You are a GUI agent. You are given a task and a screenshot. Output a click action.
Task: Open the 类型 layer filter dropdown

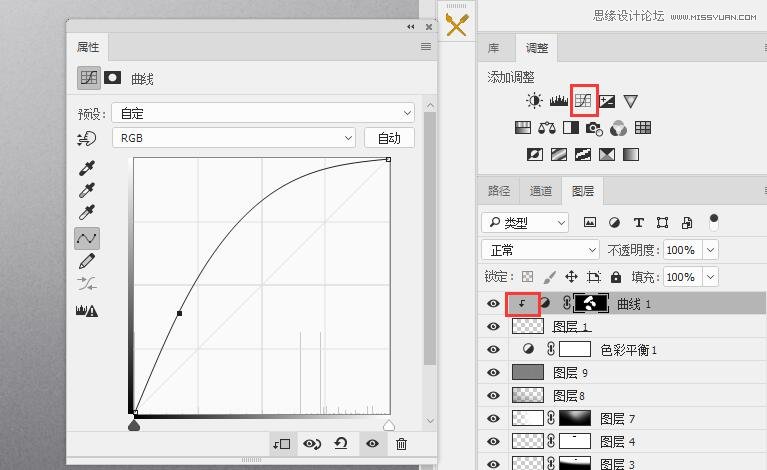525,223
